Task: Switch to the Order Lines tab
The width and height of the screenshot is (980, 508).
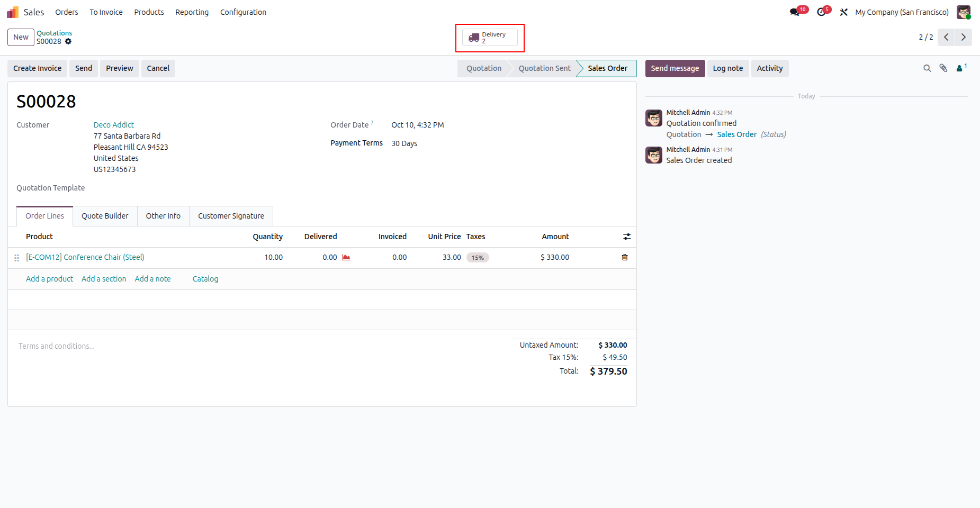Action: (x=44, y=216)
